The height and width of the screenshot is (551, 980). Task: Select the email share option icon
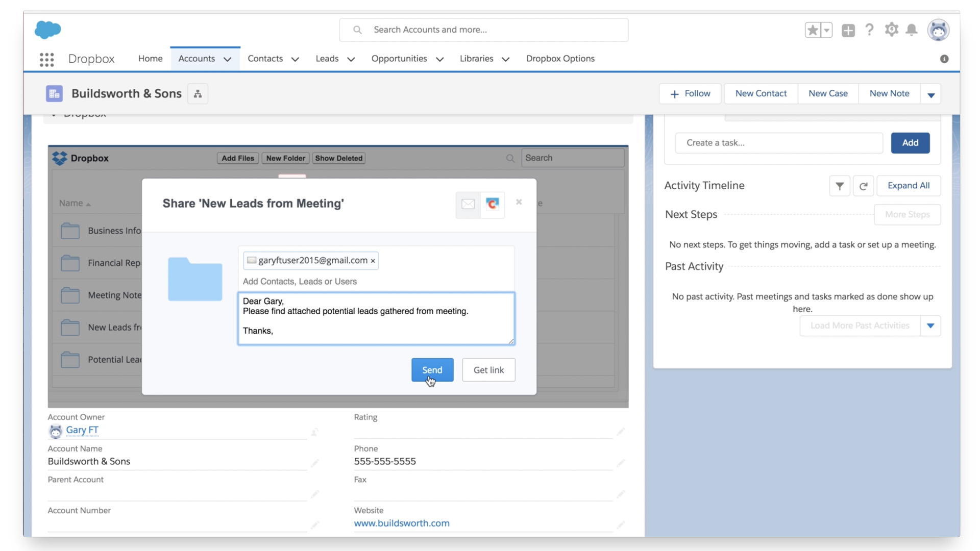pyautogui.click(x=468, y=204)
